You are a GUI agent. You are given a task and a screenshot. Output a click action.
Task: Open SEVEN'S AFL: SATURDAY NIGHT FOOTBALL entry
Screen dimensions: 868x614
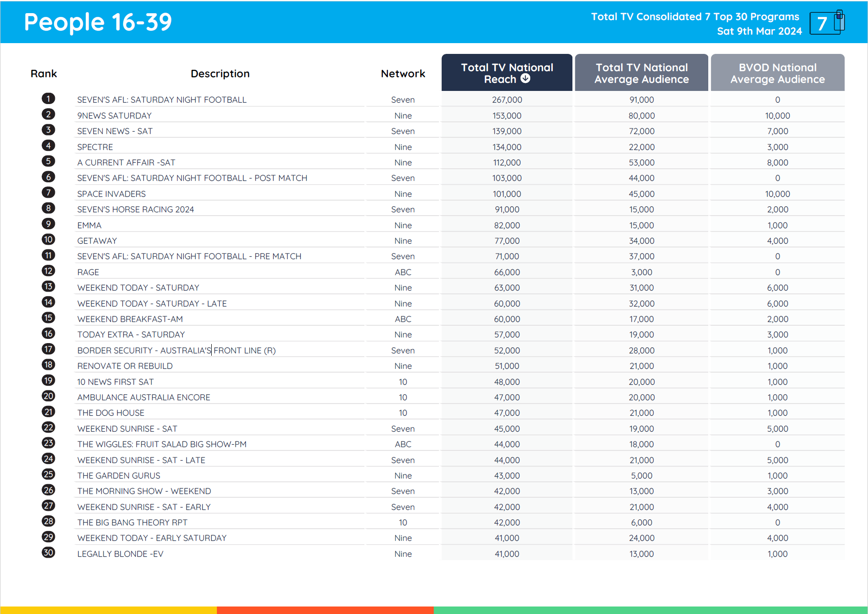point(162,99)
